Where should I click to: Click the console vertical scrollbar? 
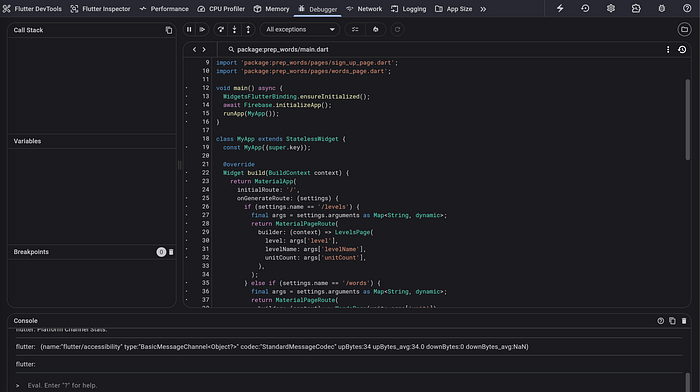[688, 382]
